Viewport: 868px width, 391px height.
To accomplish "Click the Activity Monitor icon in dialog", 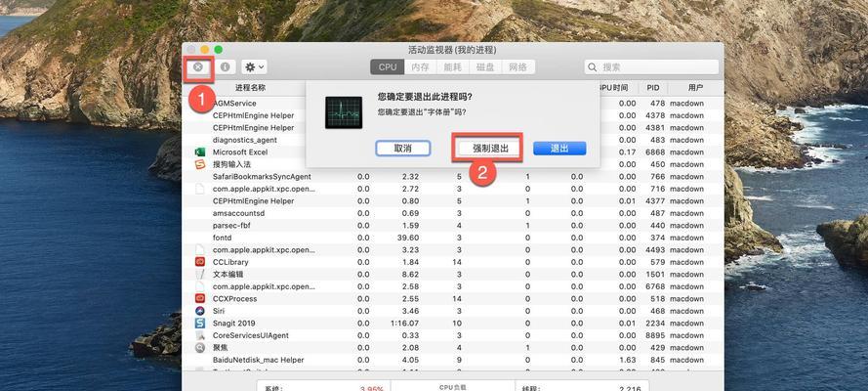I will tap(344, 112).
